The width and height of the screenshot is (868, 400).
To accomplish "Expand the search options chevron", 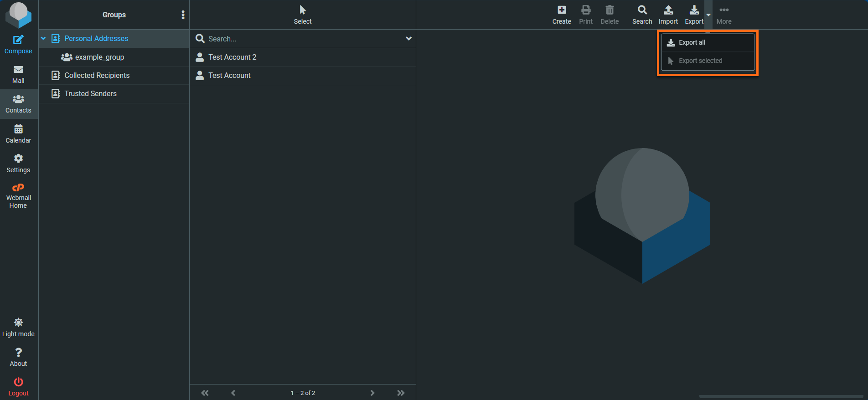I will pyautogui.click(x=408, y=39).
